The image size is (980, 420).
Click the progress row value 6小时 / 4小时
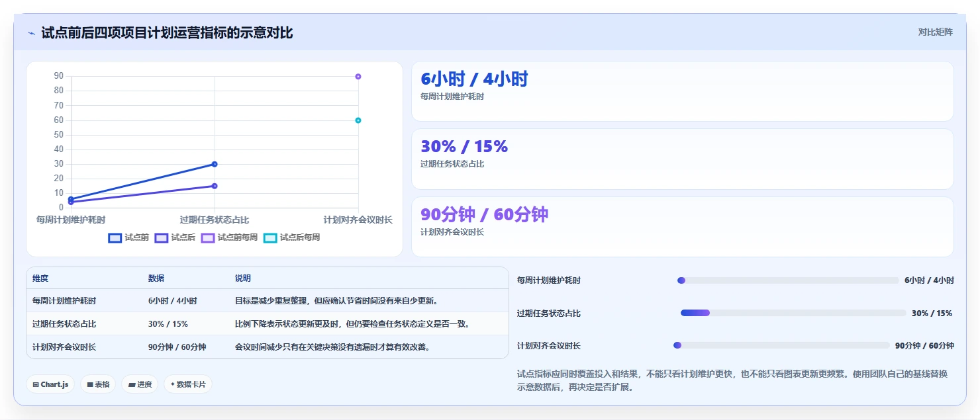click(929, 280)
